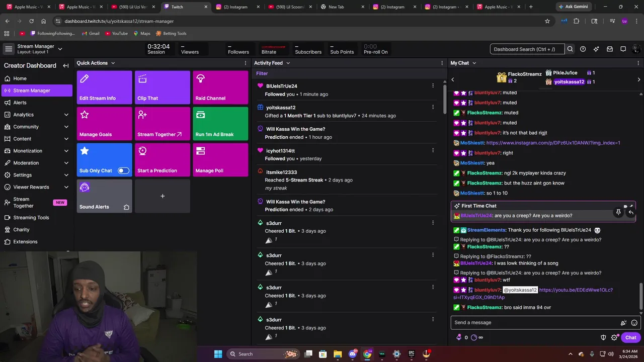Screen dimensions: 644x362
Task: Go to next gift leaderboard entries
Action: pyautogui.click(x=639, y=79)
